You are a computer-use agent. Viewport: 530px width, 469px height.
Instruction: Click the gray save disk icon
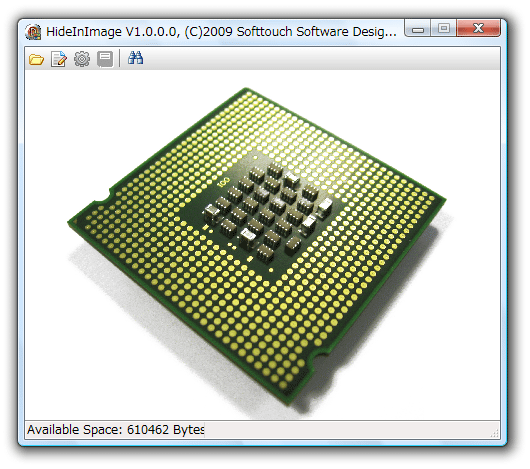(x=105, y=59)
